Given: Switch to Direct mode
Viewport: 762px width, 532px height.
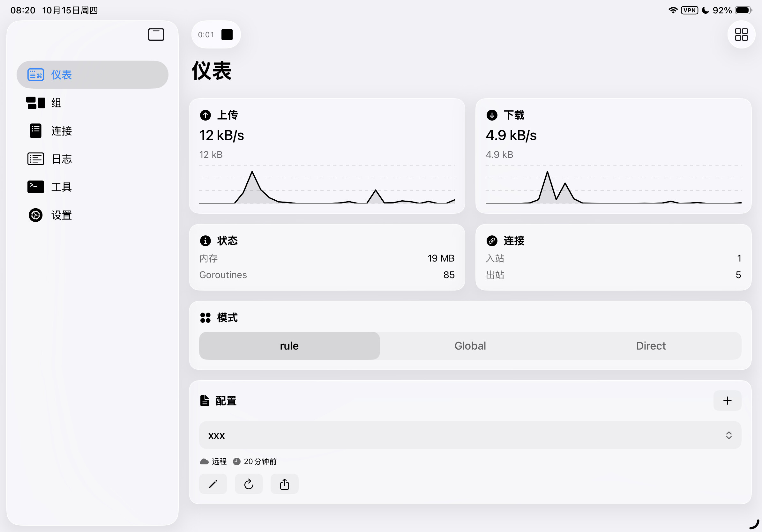Looking at the screenshot, I should tap(651, 346).
